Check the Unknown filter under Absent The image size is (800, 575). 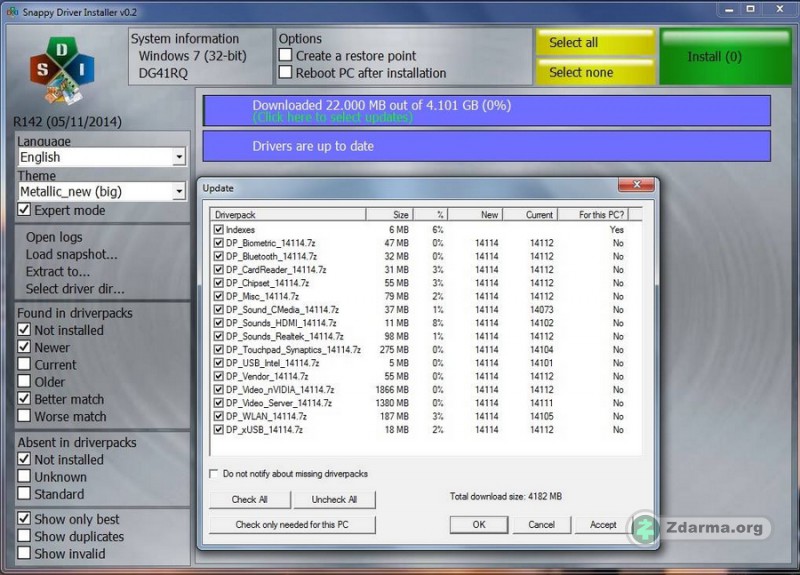(24, 477)
